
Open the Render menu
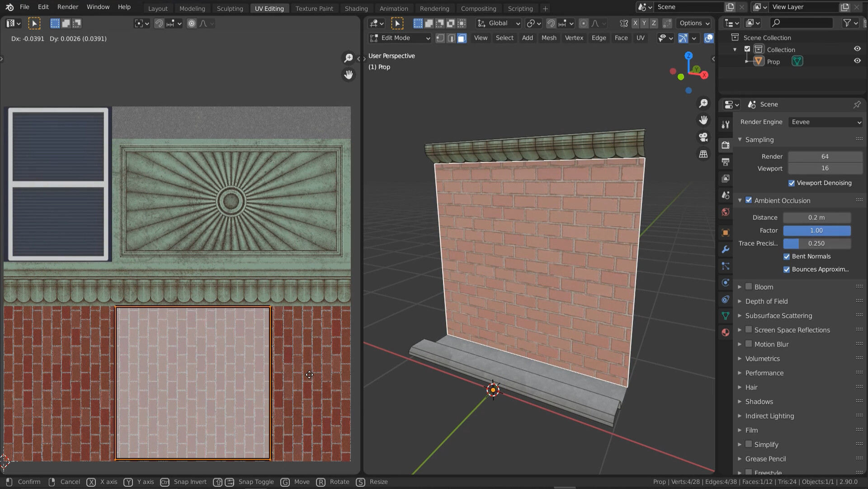(x=68, y=7)
